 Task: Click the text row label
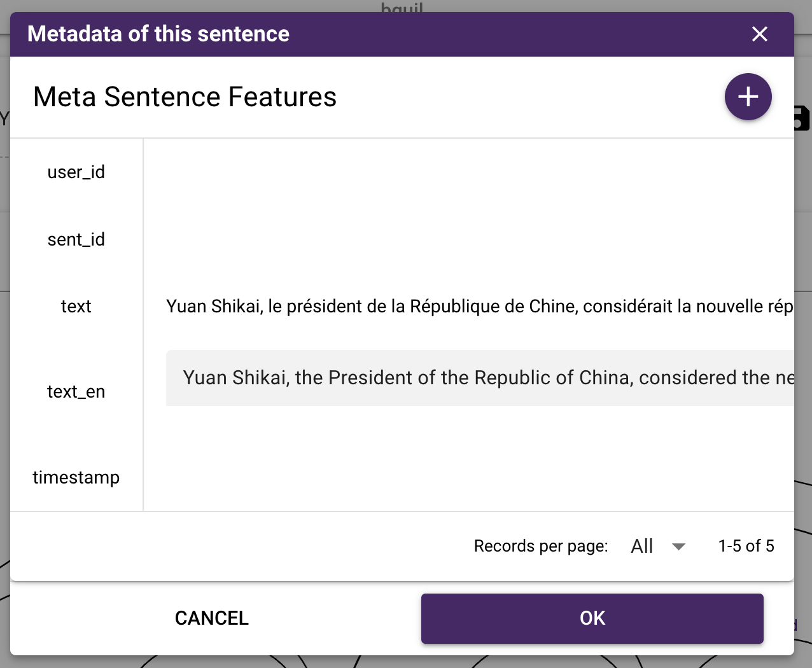click(x=76, y=307)
